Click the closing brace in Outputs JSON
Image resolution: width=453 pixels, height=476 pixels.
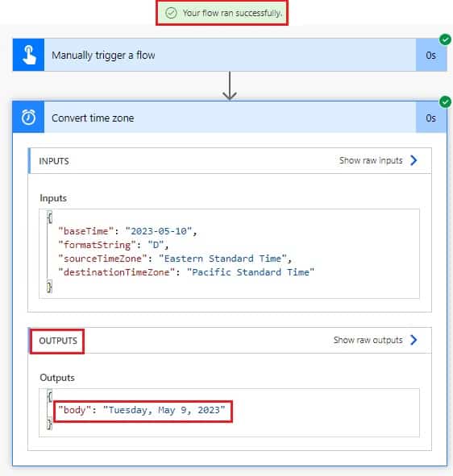click(49, 424)
